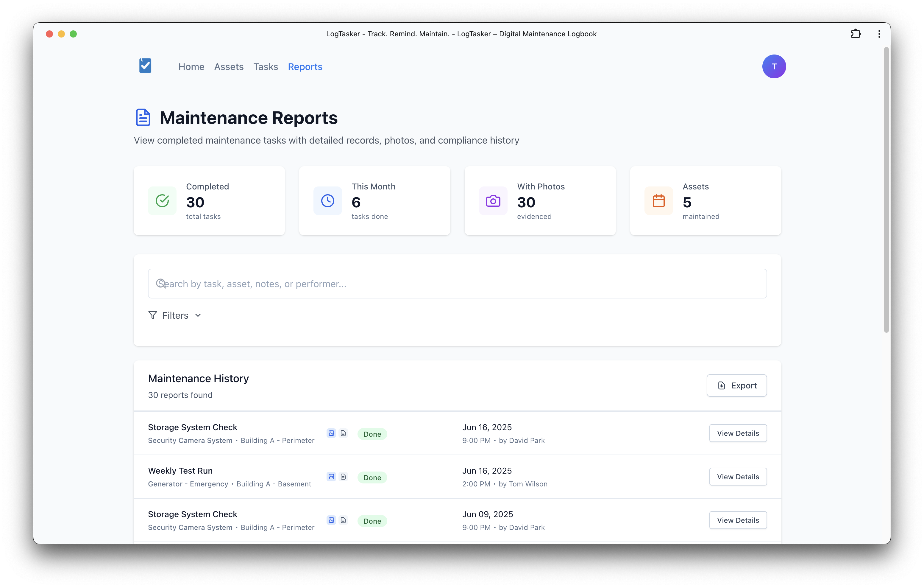Viewport: 924px width, 588px height.
Task: Click the "With Photos" stat label
Action: (541, 186)
